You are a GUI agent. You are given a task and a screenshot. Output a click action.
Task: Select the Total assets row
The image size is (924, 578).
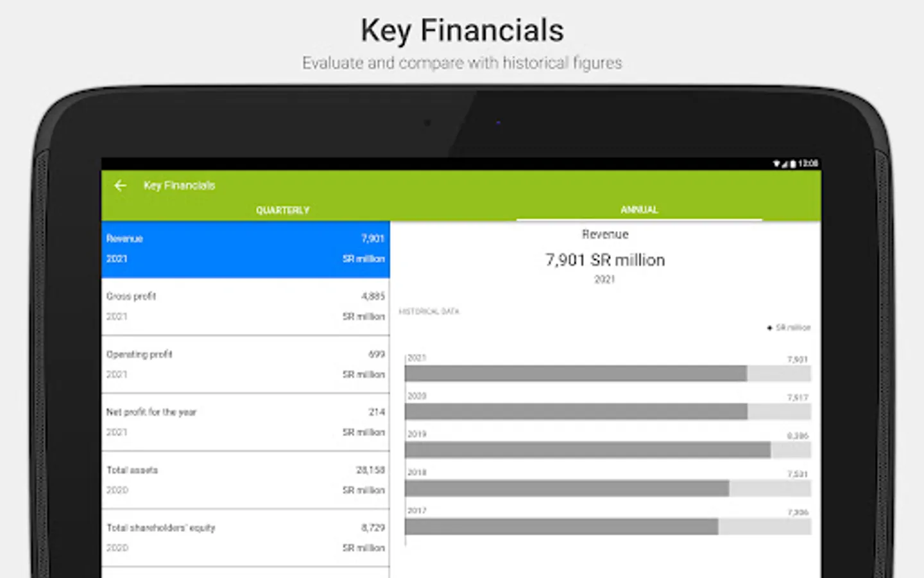click(246, 480)
